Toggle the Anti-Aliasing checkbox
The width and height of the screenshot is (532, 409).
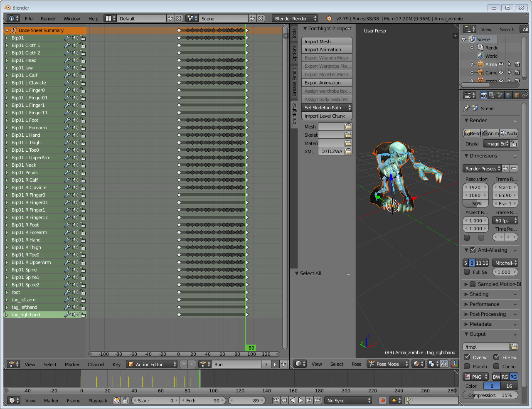(x=473, y=250)
